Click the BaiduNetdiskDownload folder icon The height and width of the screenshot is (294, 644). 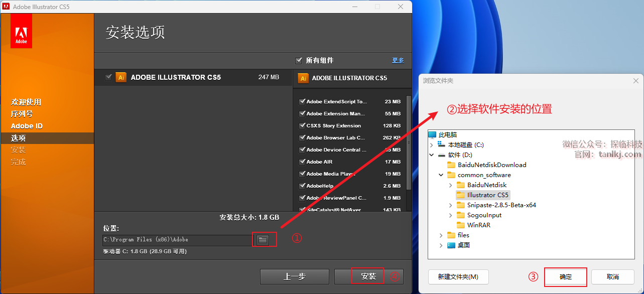(x=451, y=165)
